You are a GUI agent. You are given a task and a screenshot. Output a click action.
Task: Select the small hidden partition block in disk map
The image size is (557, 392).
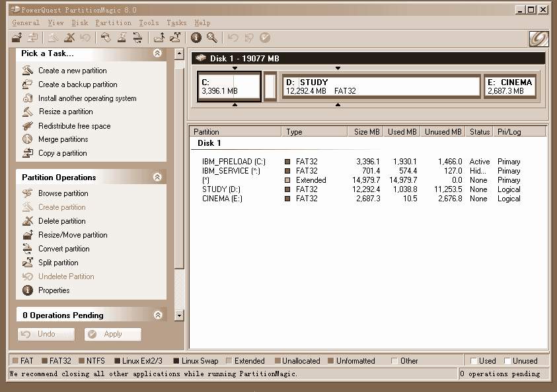coord(270,86)
